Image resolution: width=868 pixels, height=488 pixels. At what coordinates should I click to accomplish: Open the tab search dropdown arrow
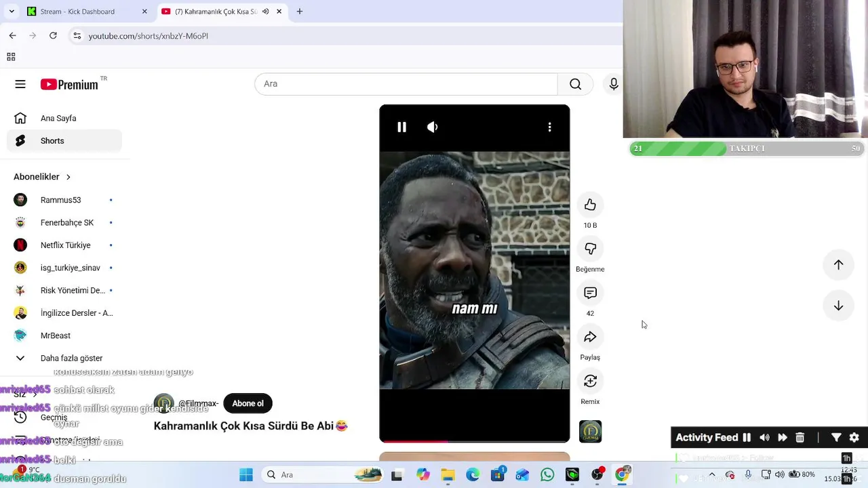tap(12, 12)
